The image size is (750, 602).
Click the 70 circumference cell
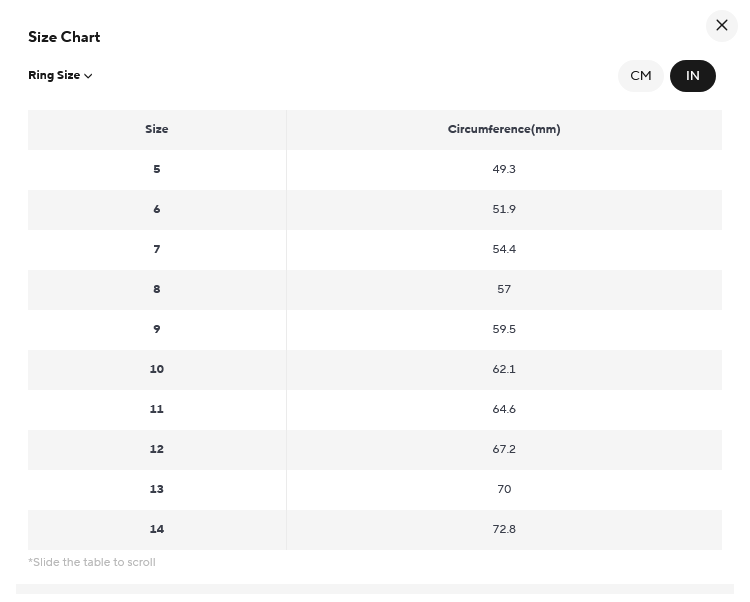[504, 490]
